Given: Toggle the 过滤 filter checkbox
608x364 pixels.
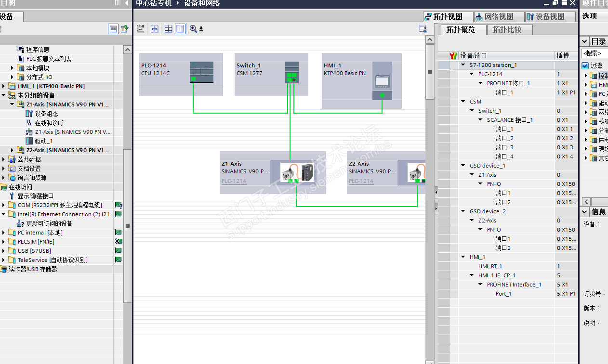Looking at the screenshot, I should tap(585, 65).
